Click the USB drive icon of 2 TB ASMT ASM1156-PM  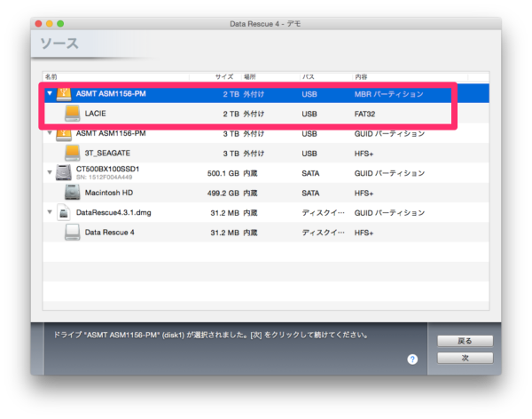point(64,94)
